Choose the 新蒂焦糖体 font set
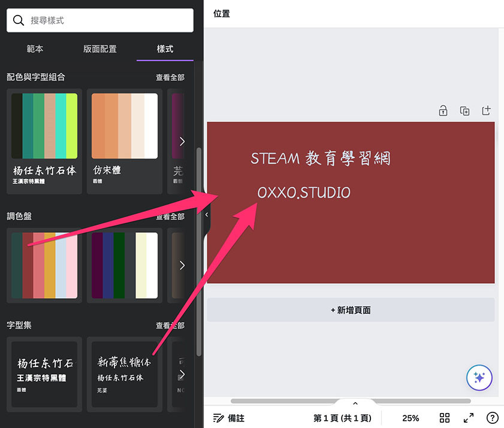504x428 pixels. click(x=125, y=374)
